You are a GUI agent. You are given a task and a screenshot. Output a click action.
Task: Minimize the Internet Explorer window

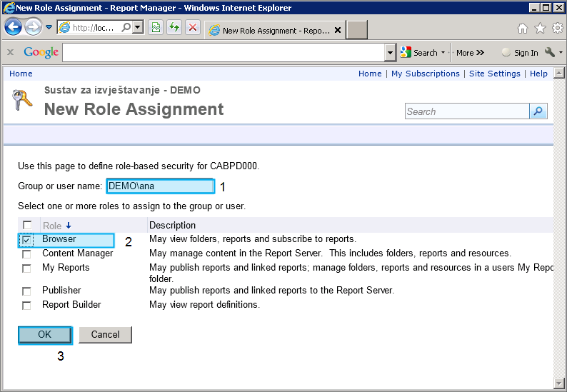(x=534, y=8)
